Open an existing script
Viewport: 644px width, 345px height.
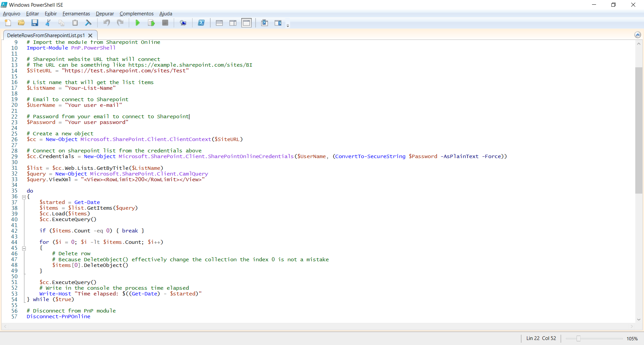[x=21, y=23]
